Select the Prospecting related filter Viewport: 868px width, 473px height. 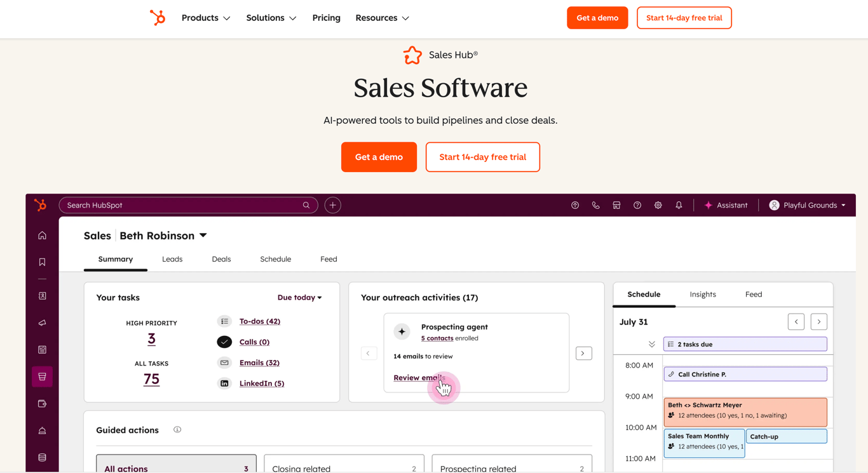(512, 464)
